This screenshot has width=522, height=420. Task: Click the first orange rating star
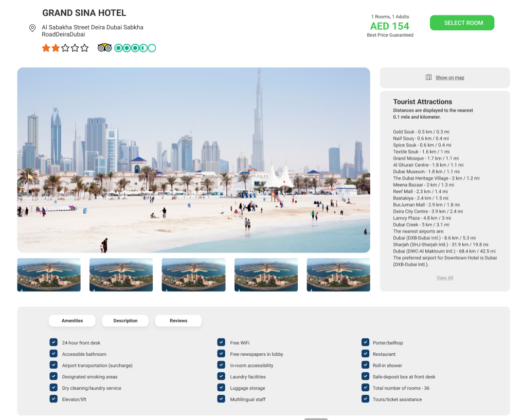click(x=46, y=48)
